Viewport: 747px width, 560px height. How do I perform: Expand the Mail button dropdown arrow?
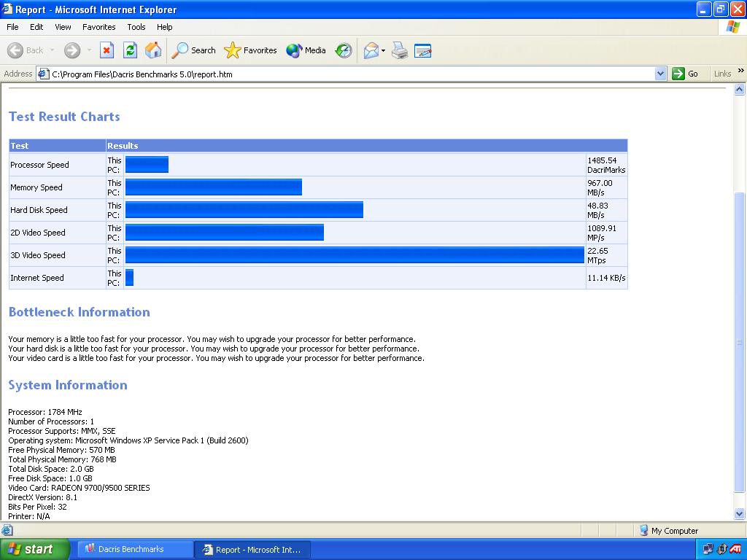383,50
